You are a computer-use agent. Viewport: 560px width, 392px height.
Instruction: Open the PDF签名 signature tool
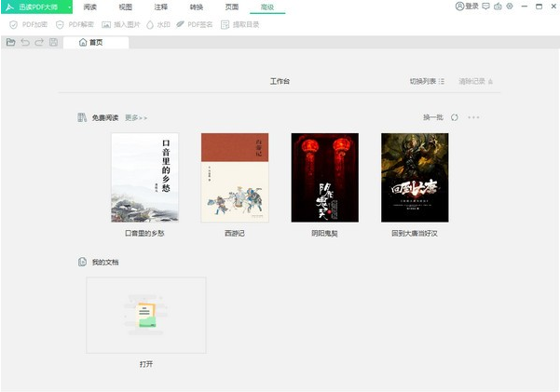pos(198,24)
